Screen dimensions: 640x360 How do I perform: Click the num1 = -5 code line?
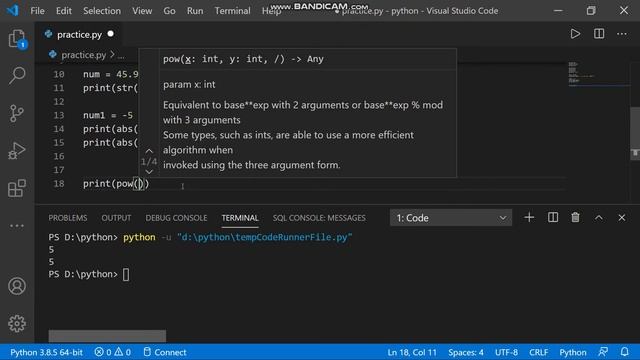108,115
